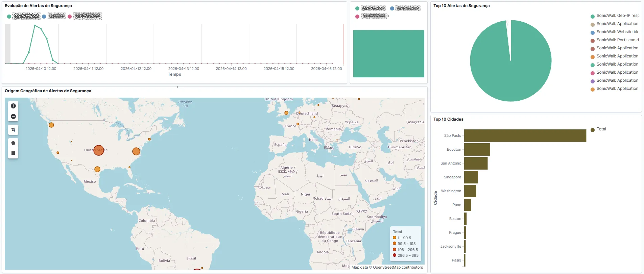This screenshot has height=274, width=644.
Task: Click the peak point of the green line chart
Action: [35, 25]
